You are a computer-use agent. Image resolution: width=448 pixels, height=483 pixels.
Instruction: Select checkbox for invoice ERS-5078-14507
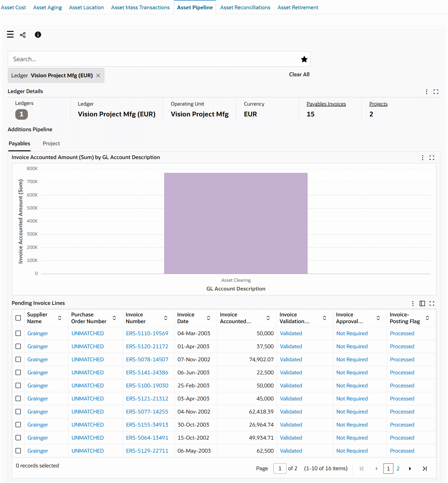point(18,359)
